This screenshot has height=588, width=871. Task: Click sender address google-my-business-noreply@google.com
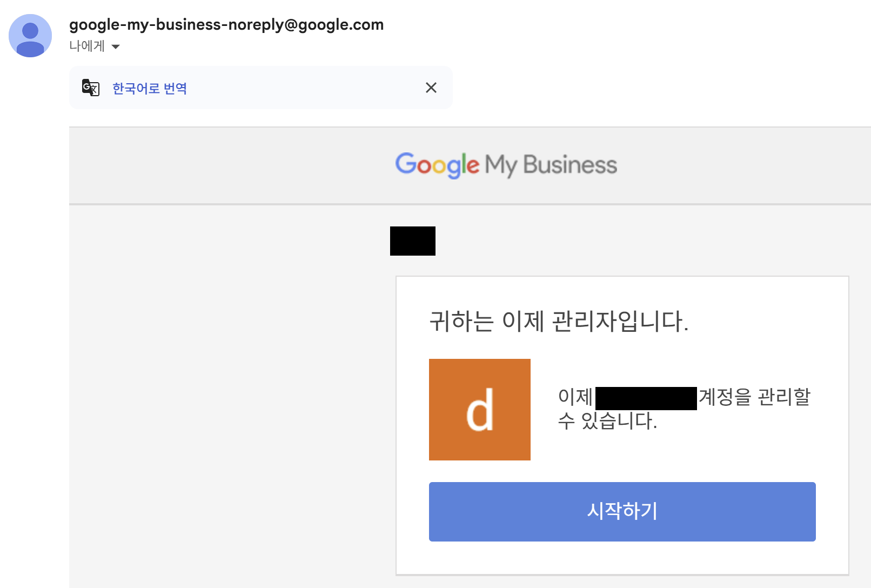tap(226, 24)
